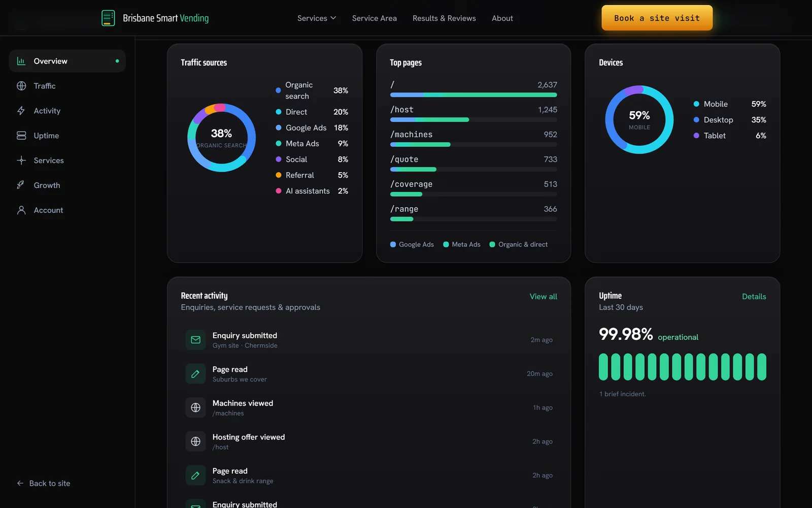Click the Google Ads traffic source dot
Viewport: 812px width, 508px height.
(x=279, y=128)
